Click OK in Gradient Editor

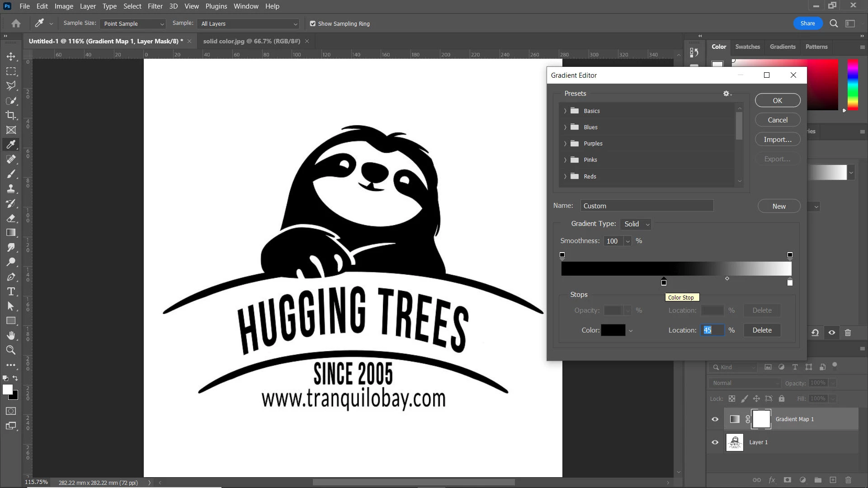tap(777, 100)
